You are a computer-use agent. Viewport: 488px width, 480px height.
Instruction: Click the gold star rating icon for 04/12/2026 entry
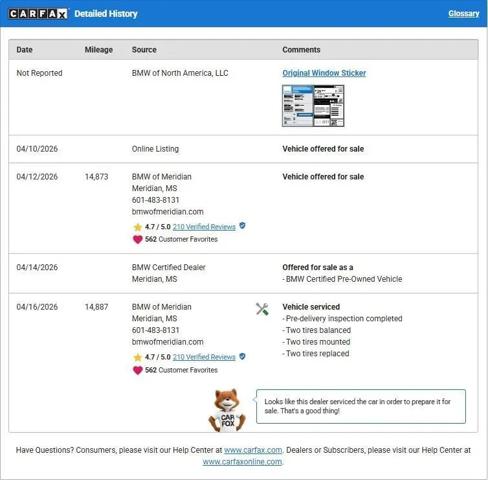tap(138, 227)
